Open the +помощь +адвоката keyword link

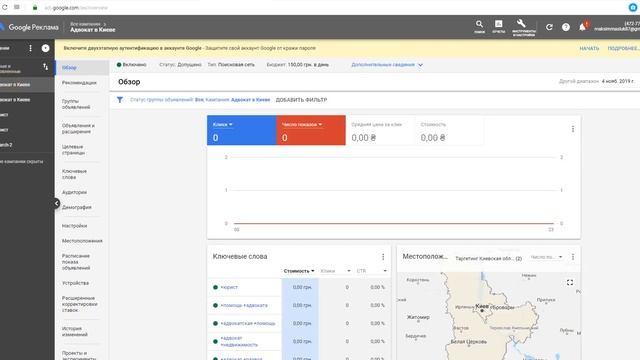244,305
